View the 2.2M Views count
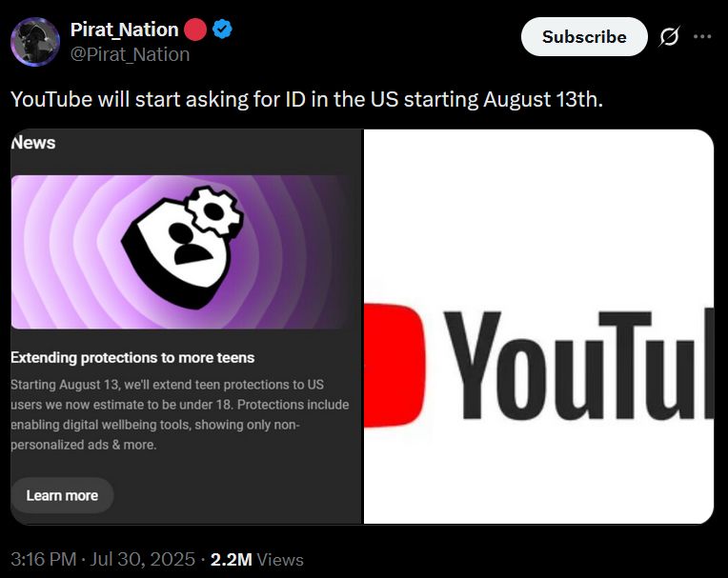Viewport: 728px width, 578px height. 256,560
